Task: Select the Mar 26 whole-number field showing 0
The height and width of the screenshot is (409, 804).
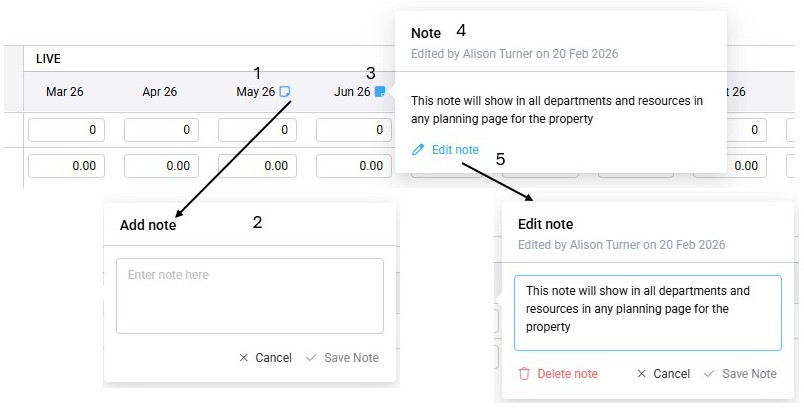Action: click(67, 130)
